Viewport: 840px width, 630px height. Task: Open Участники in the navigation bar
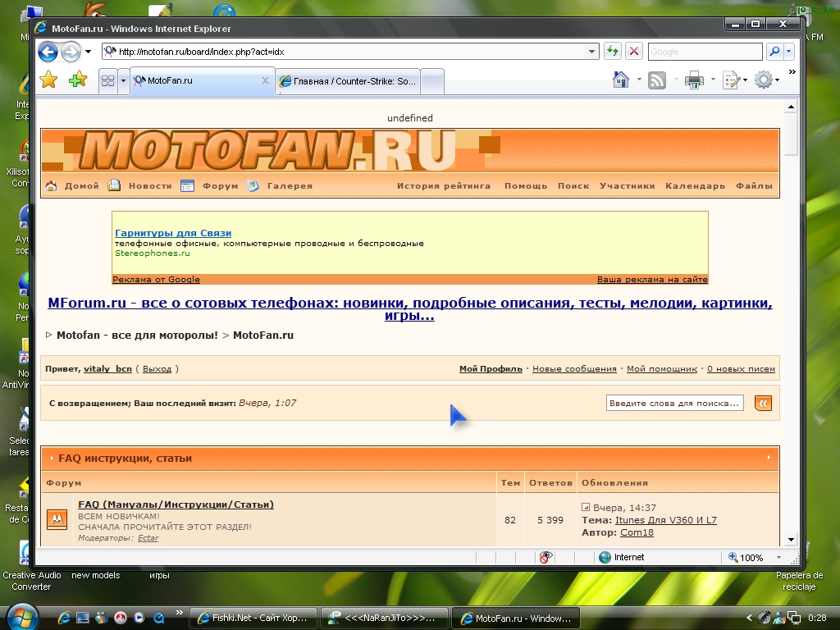(628, 186)
